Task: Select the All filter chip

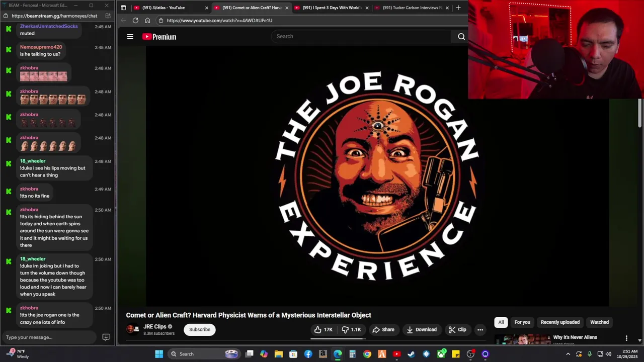Action: coord(501,322)
